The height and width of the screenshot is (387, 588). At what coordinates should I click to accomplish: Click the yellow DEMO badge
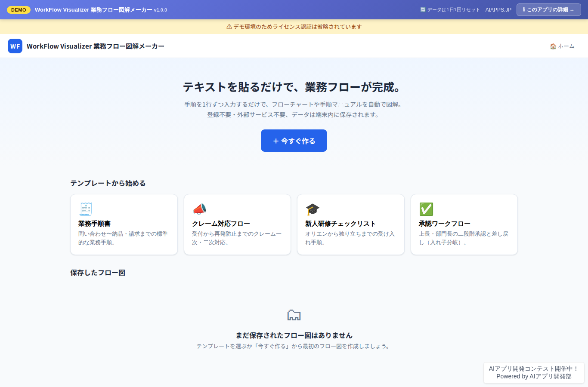click(19, 10)
